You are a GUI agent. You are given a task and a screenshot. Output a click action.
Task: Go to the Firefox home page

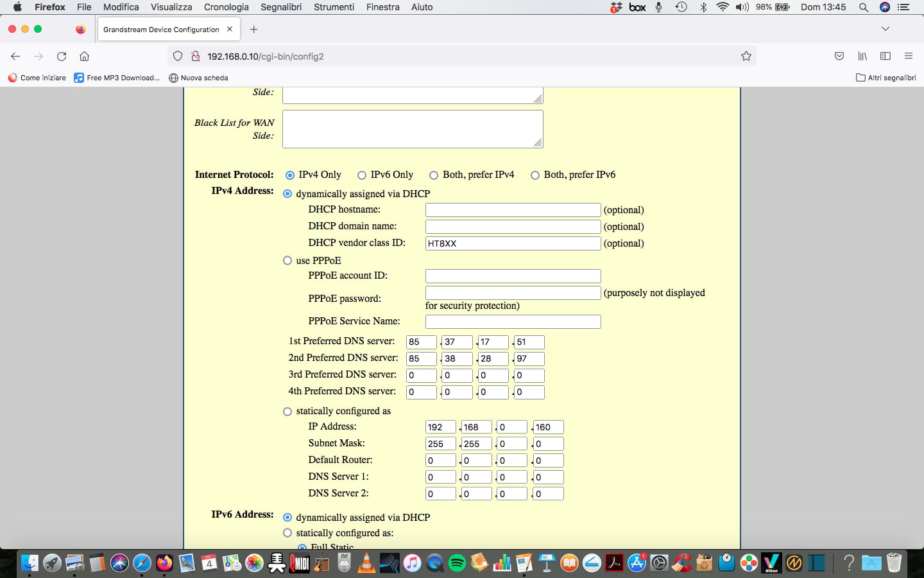pyautogui.click(x=84, y=57)
